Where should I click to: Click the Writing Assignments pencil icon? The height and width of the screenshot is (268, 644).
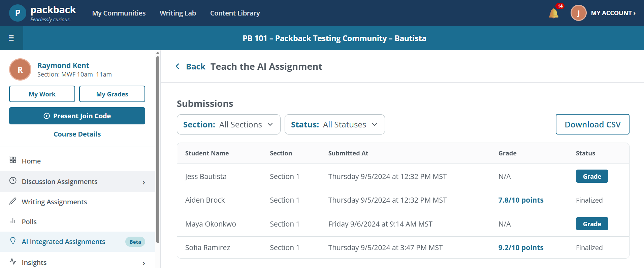click(x=13, y=201)
